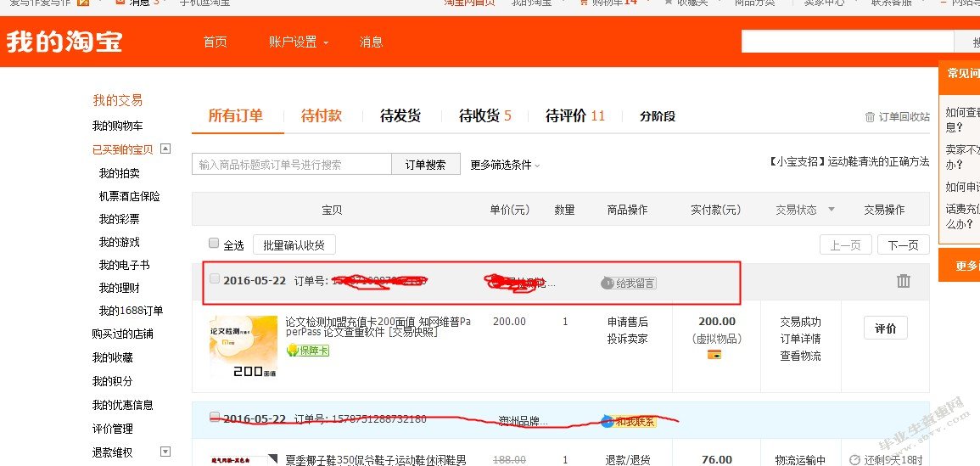This screenshot has width=980, height=466.
Task: Open 我的交易 in sidebar
Action: 117,100
